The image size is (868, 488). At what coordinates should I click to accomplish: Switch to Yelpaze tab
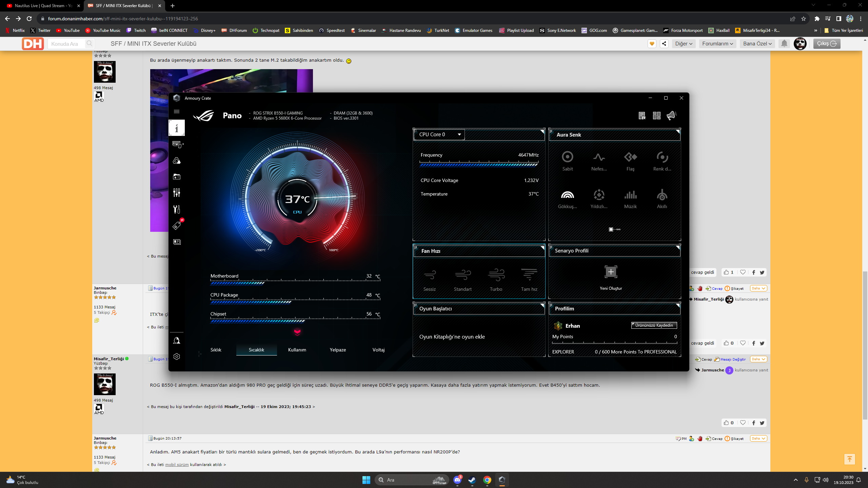(x=338, y=350)
